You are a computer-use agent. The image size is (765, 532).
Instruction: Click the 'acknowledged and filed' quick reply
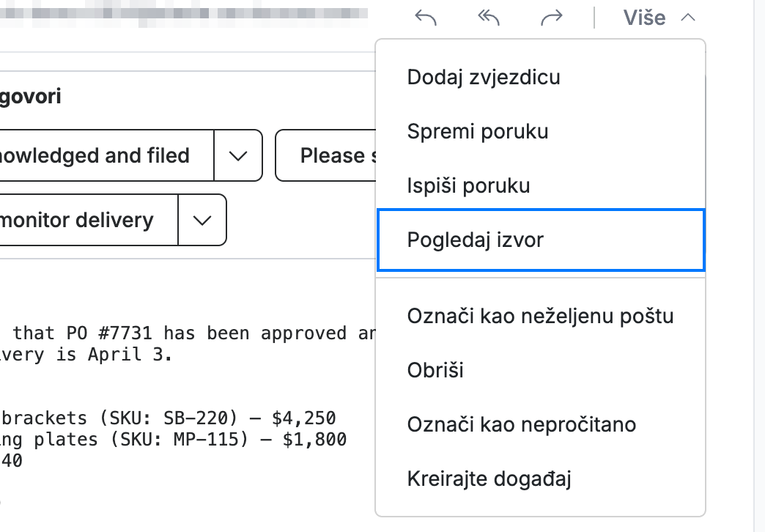click(106, 155)
